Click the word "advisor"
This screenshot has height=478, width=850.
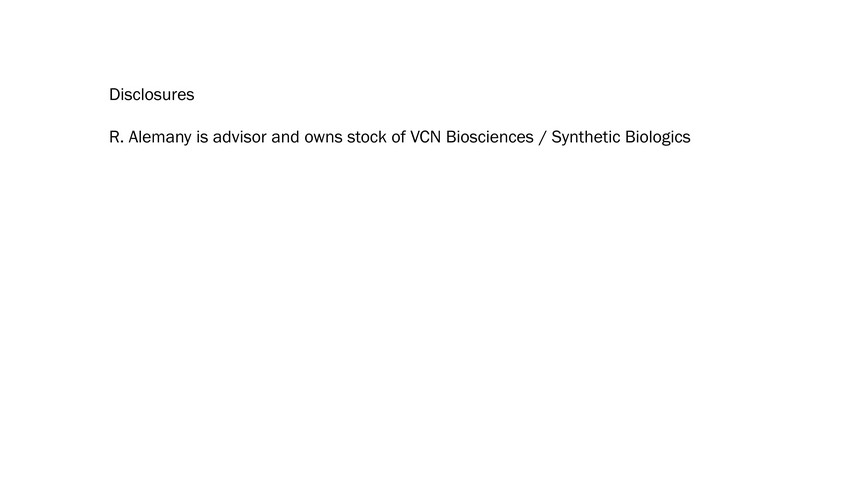coord(239,137)
